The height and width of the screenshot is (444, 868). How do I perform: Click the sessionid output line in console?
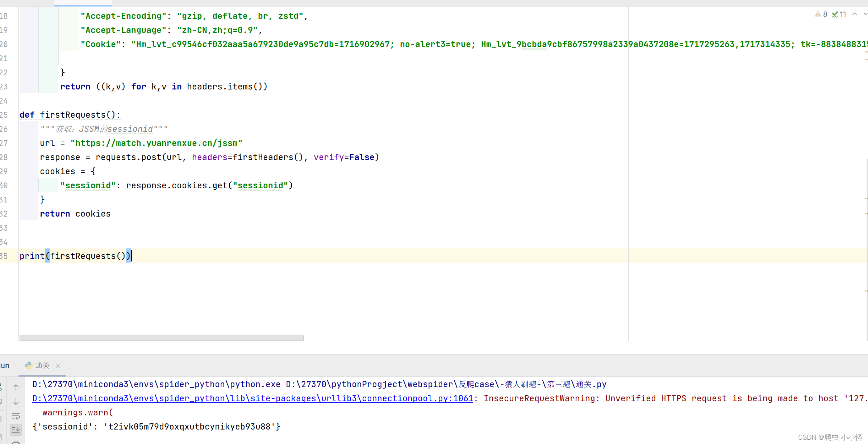(156, 427)
